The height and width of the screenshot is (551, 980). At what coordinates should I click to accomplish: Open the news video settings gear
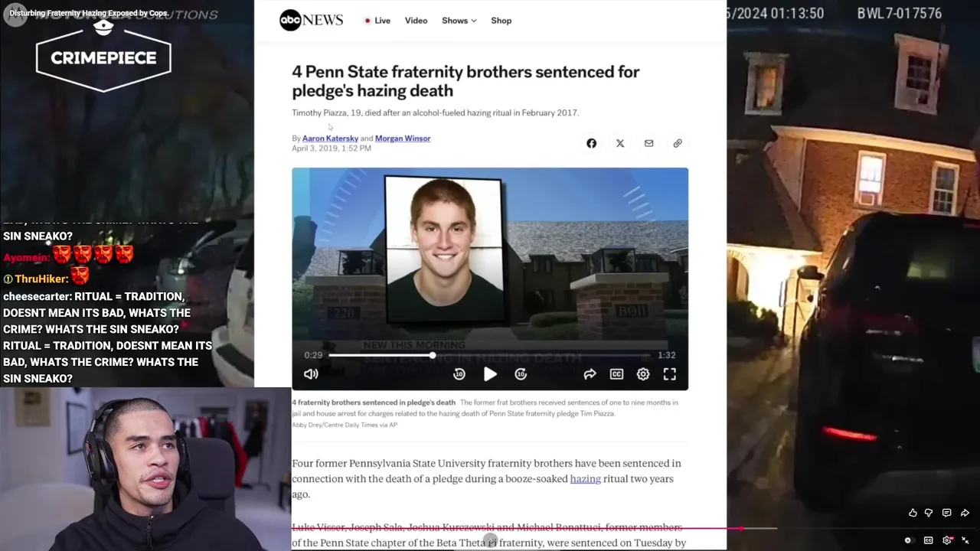tap(643, 374)
